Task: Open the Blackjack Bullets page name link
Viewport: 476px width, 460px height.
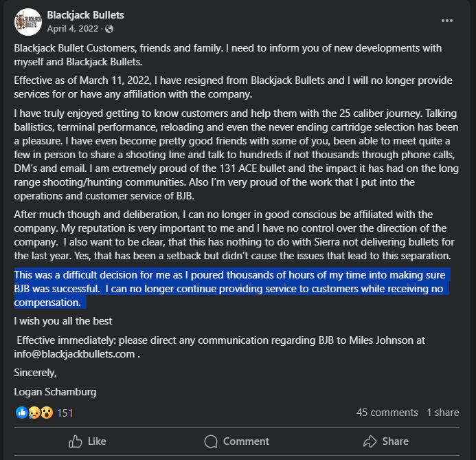Action: click(85, 15)
